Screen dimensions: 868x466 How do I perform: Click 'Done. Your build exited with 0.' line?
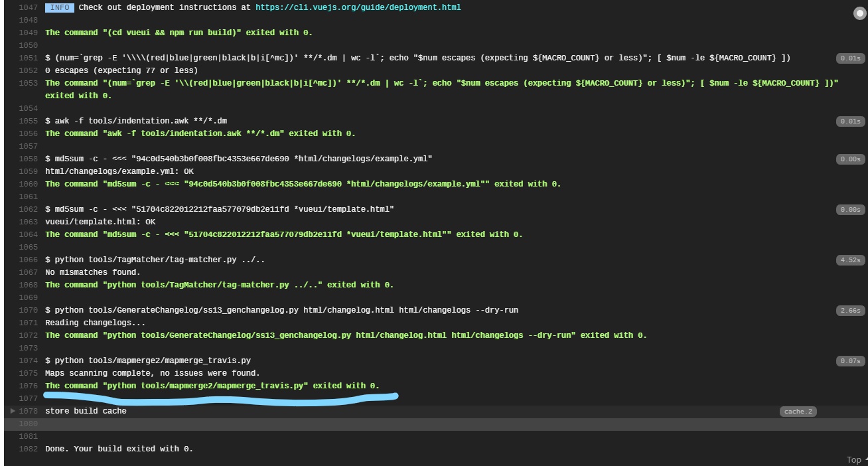pyautogui.click(x=119, y=449)
